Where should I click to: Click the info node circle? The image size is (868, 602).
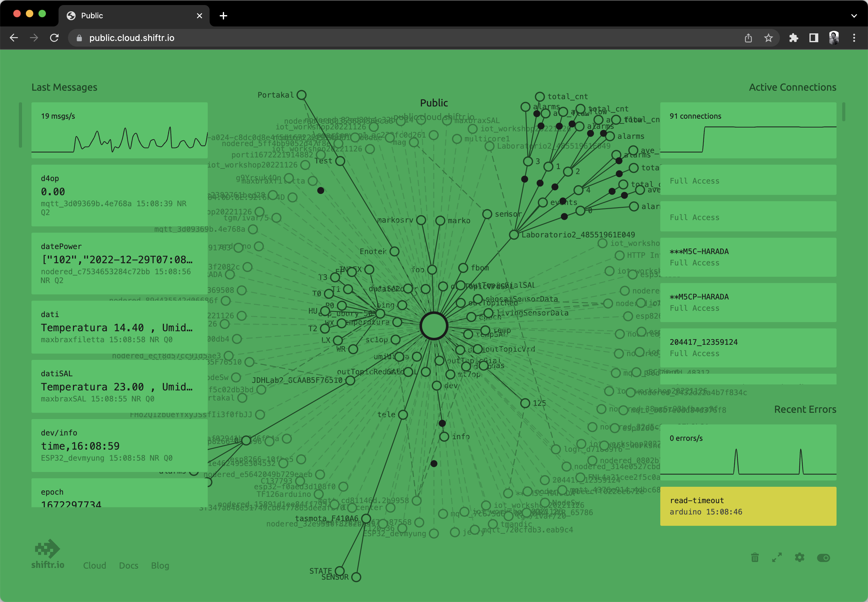click(x=444, y=436)
